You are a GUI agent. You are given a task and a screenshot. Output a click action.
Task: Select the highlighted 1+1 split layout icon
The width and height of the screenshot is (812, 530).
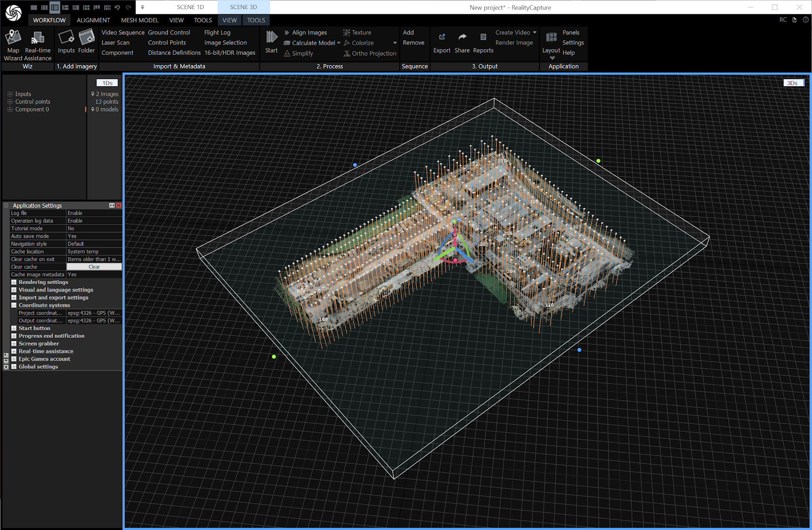[x=55, y=8]
